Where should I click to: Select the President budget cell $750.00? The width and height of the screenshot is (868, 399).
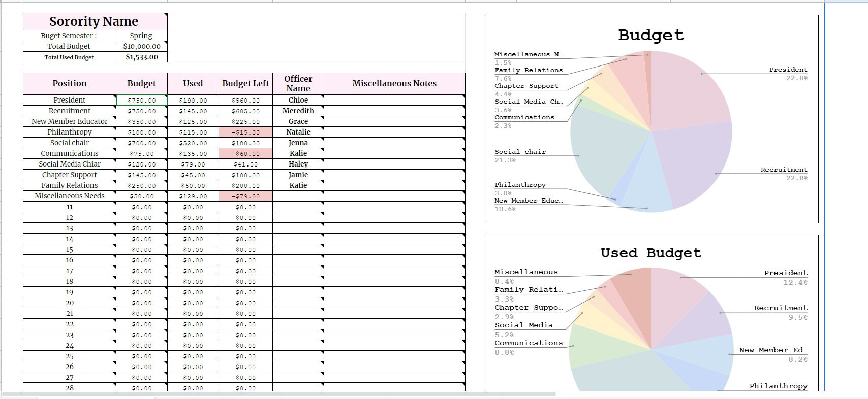click(x=142, y=101)
